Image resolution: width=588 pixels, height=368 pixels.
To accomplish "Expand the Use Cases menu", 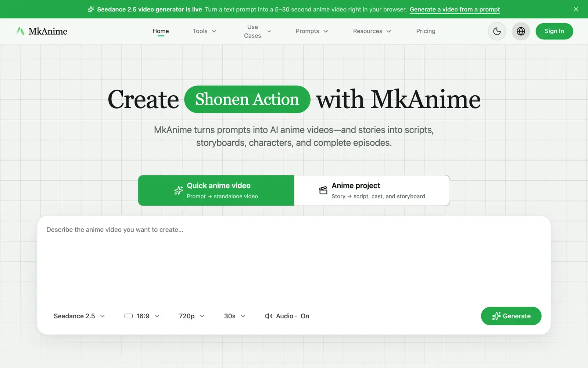I will (x=257, y=31).
